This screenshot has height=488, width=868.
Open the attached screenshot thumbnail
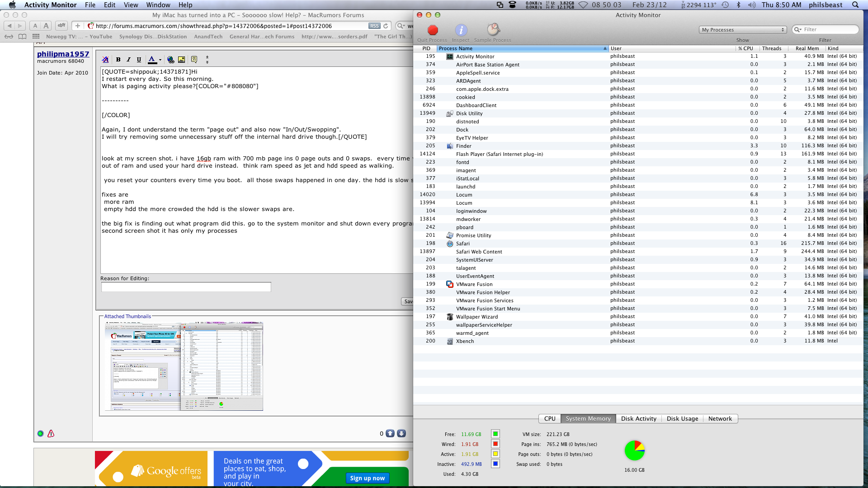184,366
